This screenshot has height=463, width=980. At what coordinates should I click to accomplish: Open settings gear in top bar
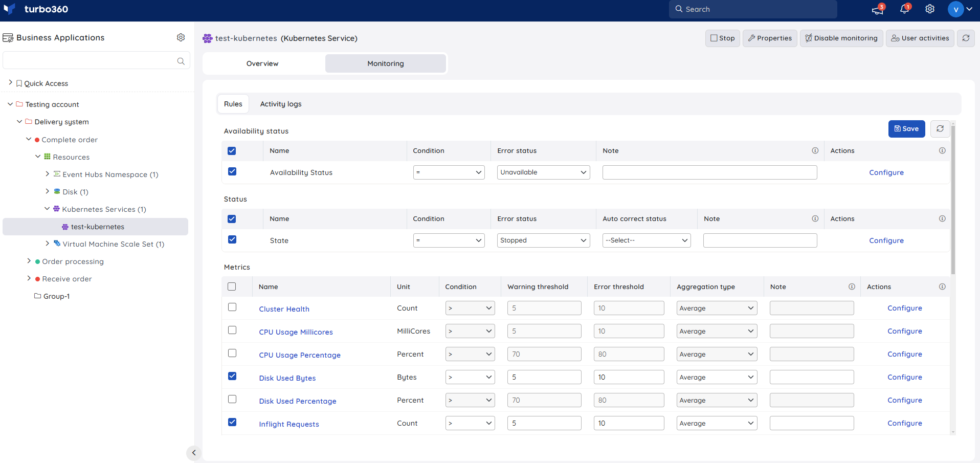[930, 9]
